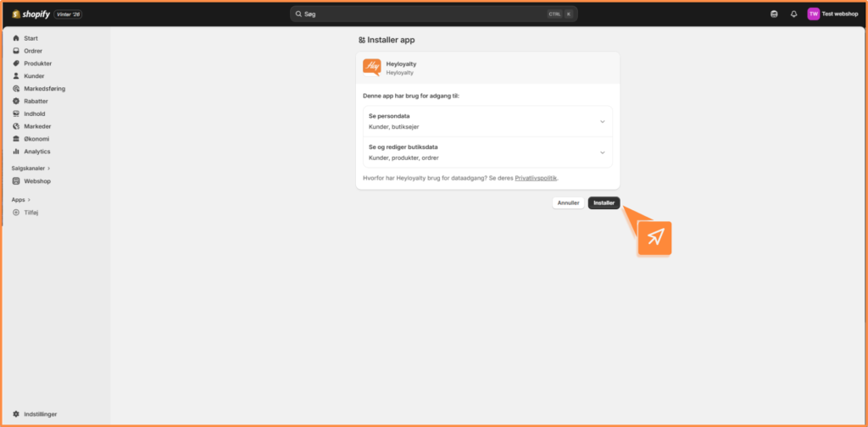
Task: Click the store icon beside the bell
Action: (773, 14)
